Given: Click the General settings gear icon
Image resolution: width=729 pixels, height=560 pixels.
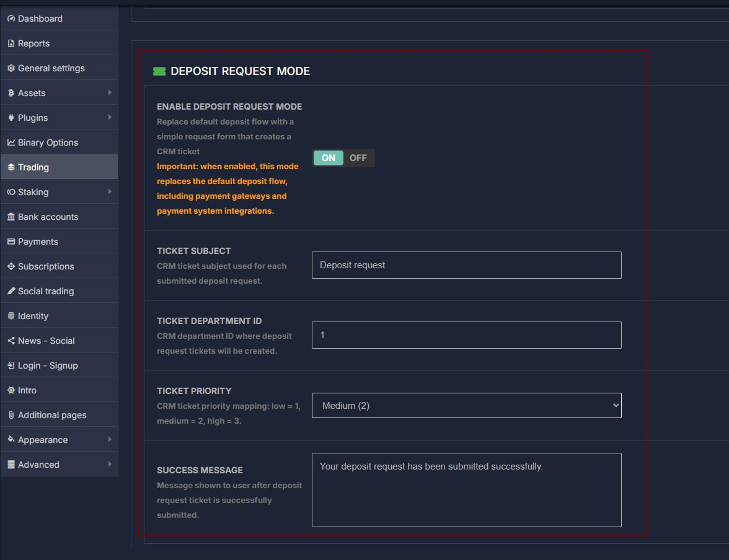Looking at the screenshot, I should click(11, 68).
